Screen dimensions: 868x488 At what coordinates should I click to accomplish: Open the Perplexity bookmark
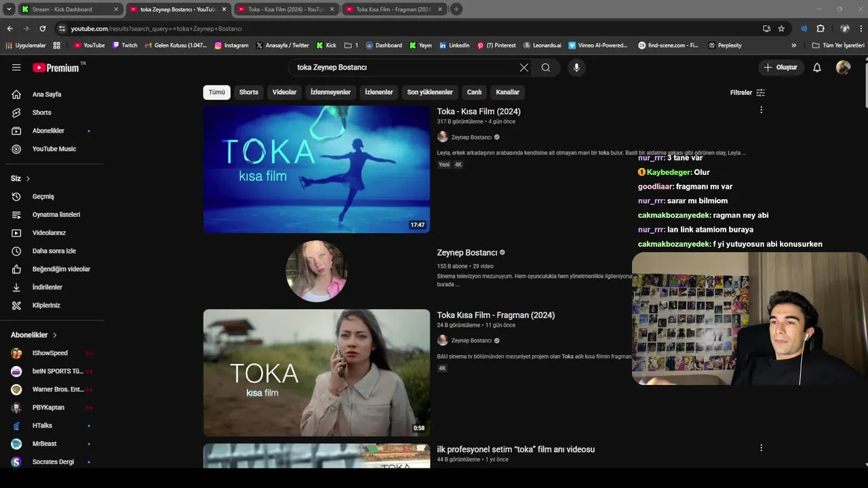(x=725, y=45)
